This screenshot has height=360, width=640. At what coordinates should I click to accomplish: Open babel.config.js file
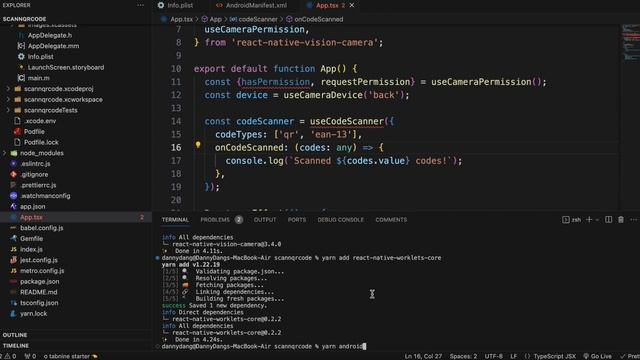42,228
